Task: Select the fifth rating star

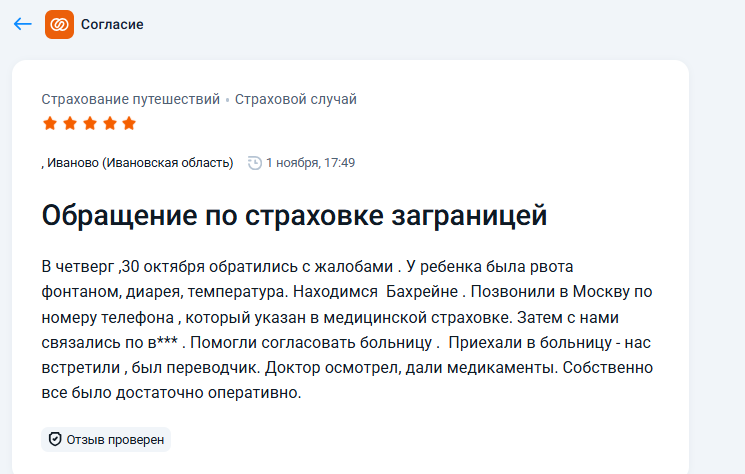Action: click(128, 124)
